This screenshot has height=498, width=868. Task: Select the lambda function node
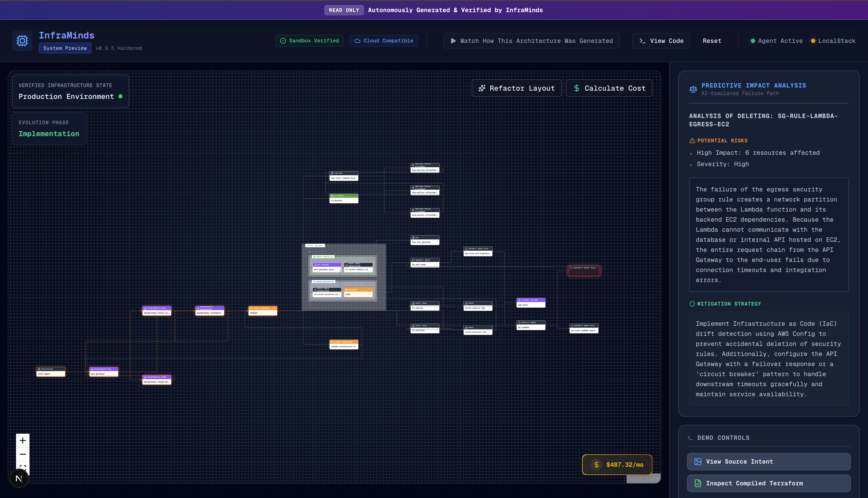[263, 310]
